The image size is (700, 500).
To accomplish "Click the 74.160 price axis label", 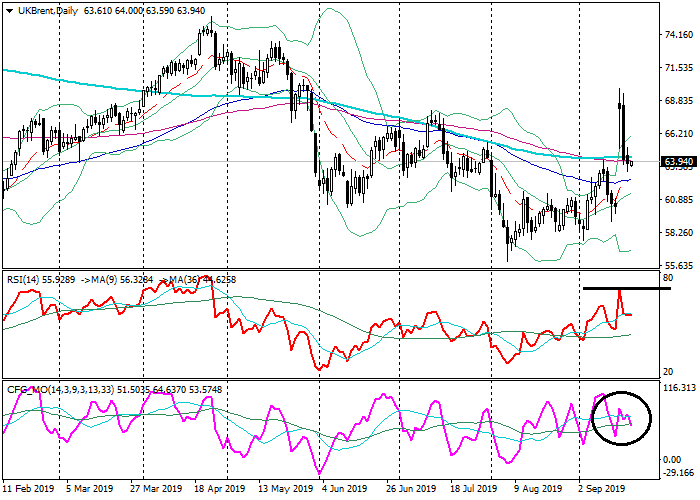I will pyautogui.click(x=678, y=35).
